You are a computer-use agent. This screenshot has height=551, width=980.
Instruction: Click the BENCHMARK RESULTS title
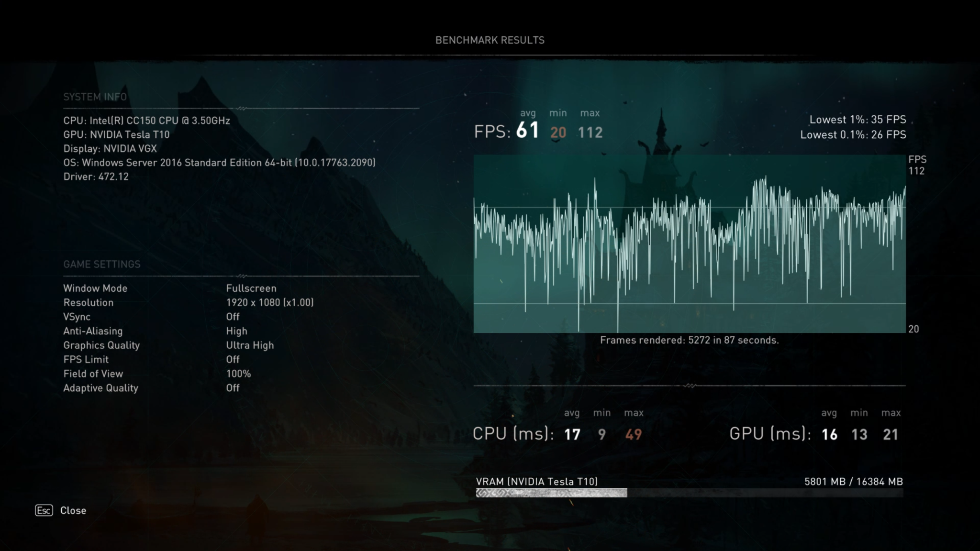click(x=490, y=40)
